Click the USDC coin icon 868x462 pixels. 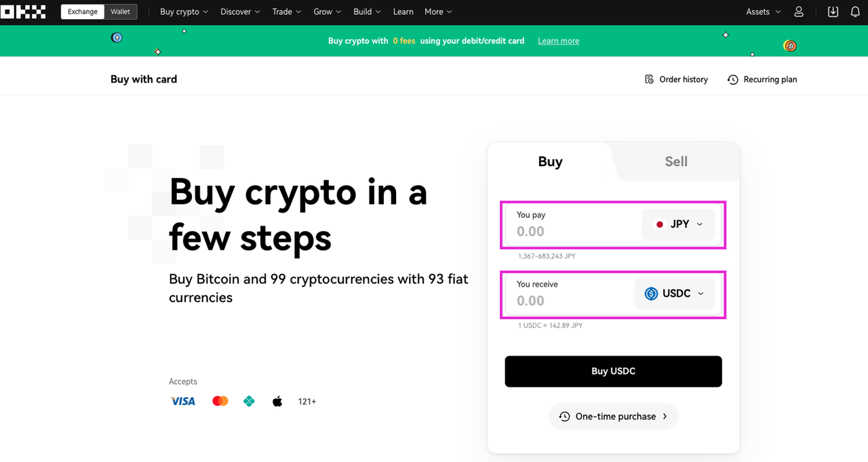[x=651, y=293]
